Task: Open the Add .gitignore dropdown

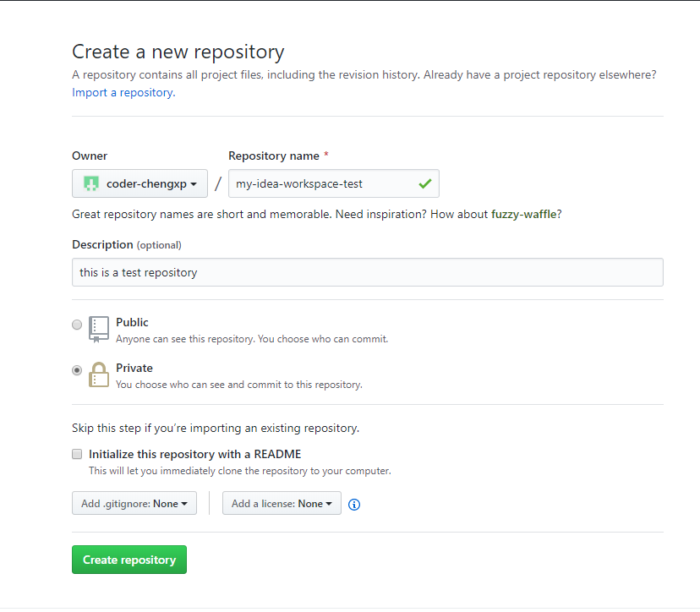Action: [134, 503]
